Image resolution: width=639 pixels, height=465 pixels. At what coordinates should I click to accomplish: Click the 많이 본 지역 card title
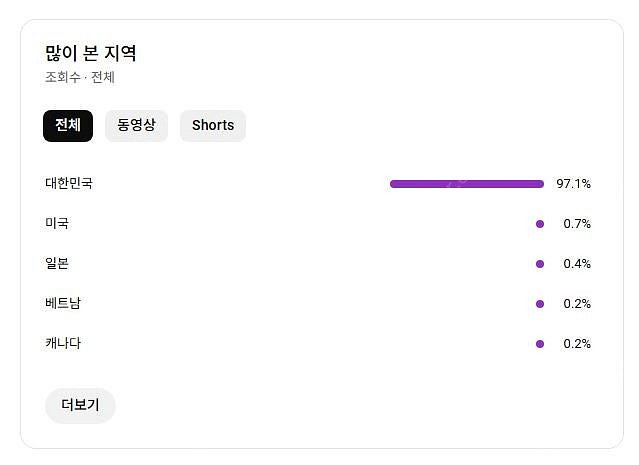click(x=91, y=53)
